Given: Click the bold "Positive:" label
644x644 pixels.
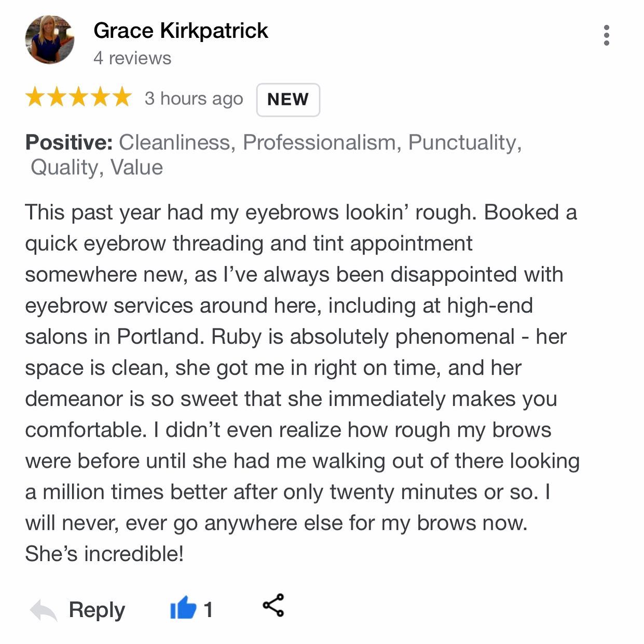Looking at the screenshot, I should pos(69,142).
